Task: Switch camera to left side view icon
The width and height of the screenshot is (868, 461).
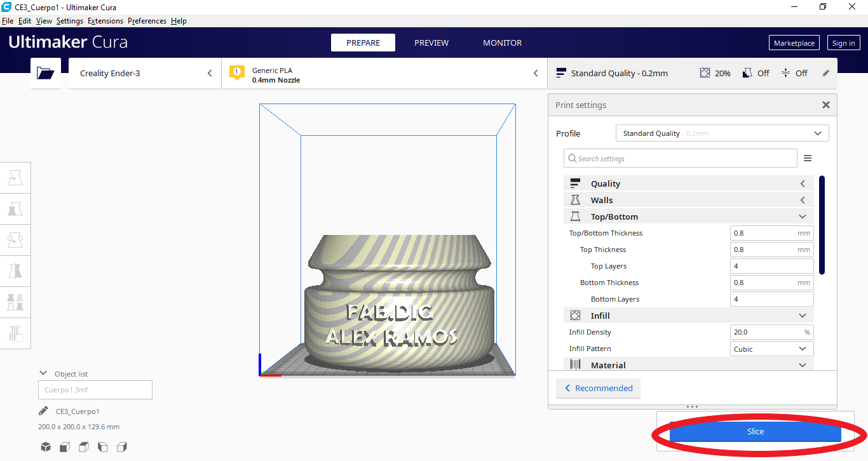Action: (102, 447)
